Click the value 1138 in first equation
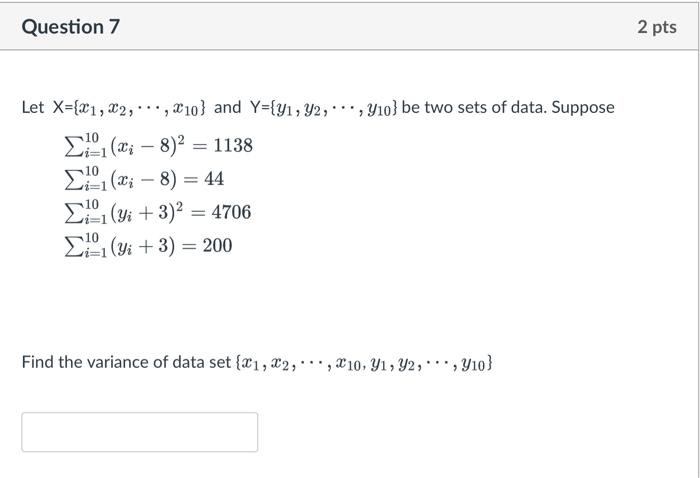Screen dimensions: 700x478 [x=233, y=145]
